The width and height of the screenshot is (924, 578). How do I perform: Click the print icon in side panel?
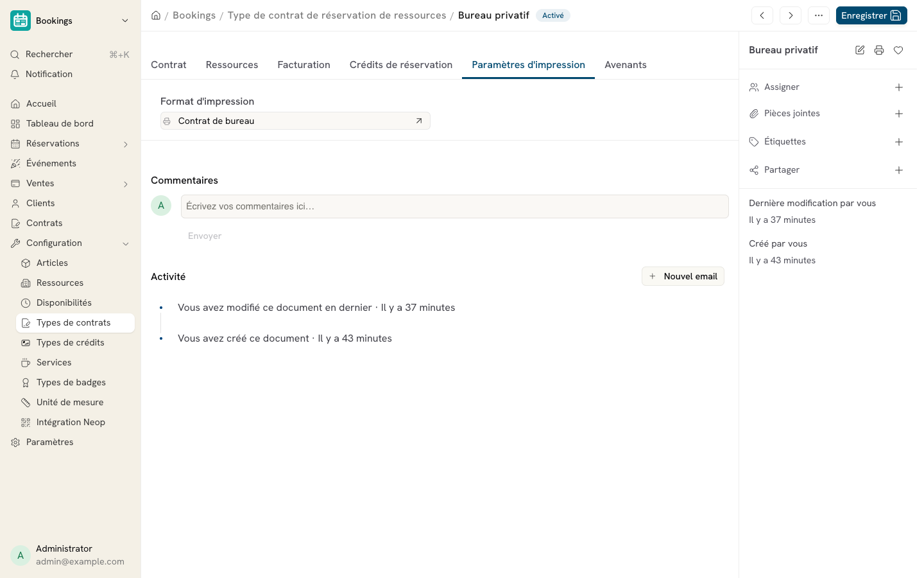[879, 50]
